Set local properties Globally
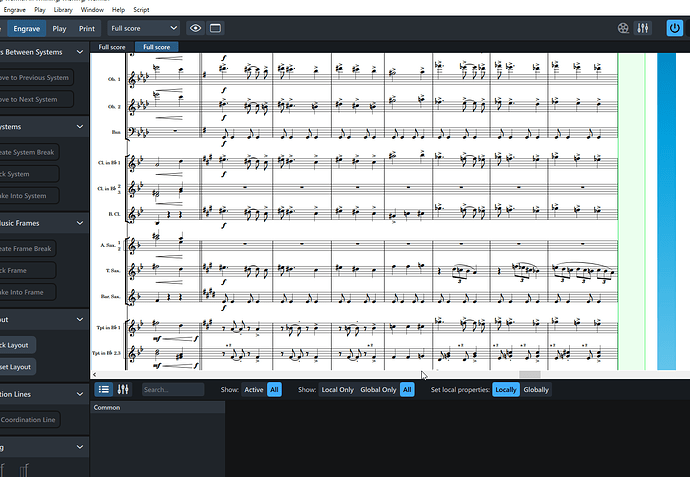Image resolution: width=690 pixels, height=477 pixels. (536, 389)
